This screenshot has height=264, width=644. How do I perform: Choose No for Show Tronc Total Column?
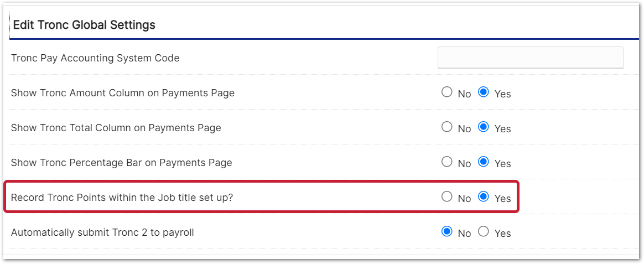[447, 127]
